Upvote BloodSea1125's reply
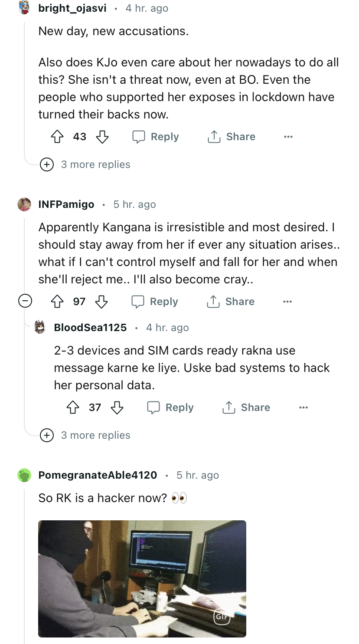The width and height of the screenshot is (359, 644). [73, 407]
